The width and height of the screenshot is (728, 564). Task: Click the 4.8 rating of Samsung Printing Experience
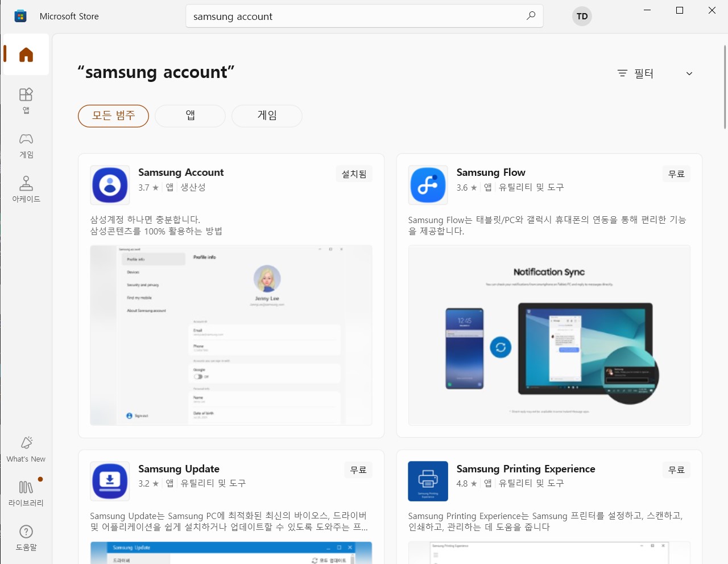[467, 484]
